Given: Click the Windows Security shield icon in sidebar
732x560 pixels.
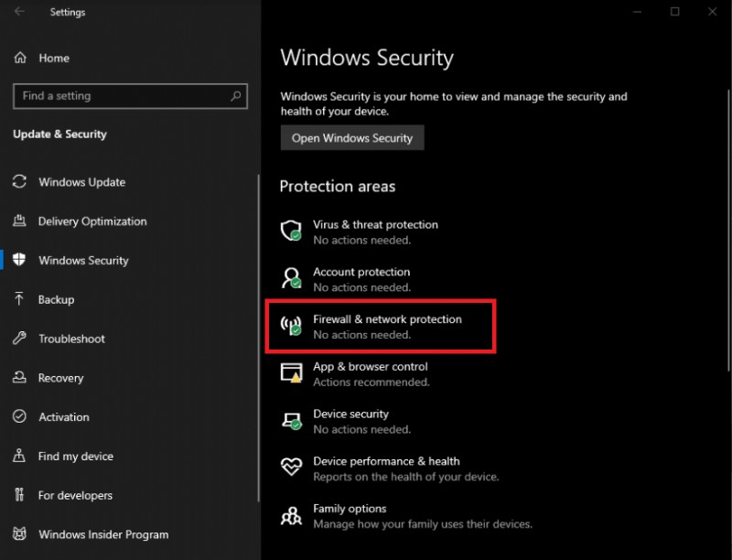Looking at the screenshot, I should click(x=19, y=260).
